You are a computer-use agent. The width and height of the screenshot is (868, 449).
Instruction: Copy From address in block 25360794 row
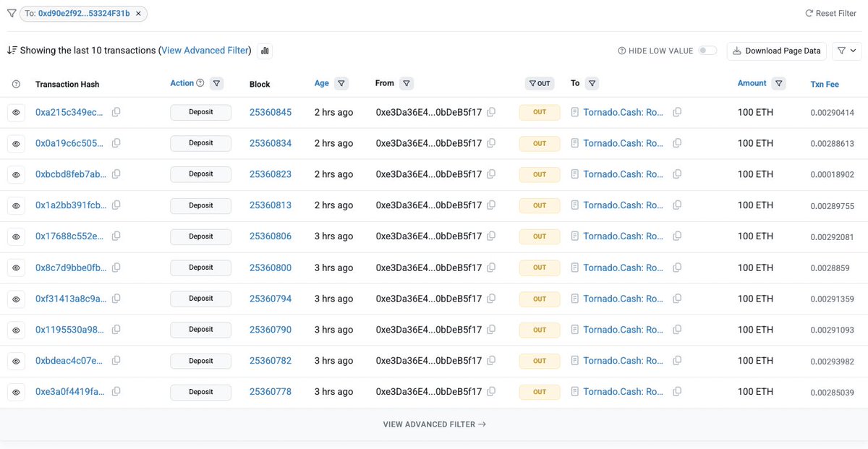pyautogui.click(x=491, y=299)
